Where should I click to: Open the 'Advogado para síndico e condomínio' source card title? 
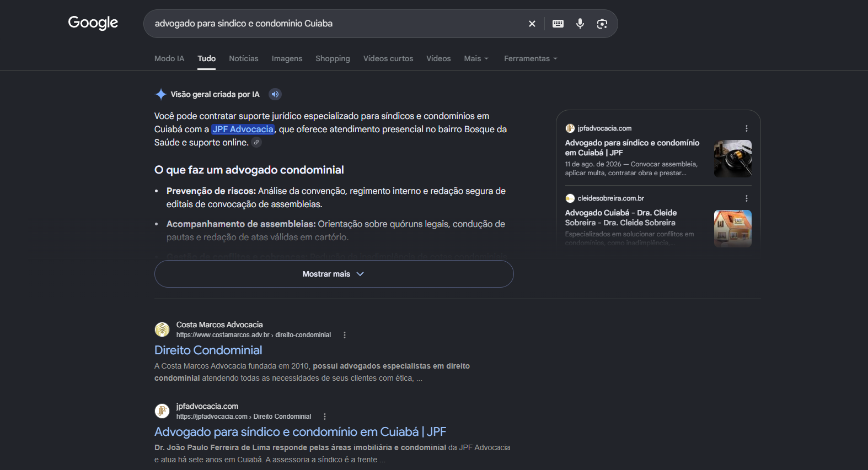tap(632, 148)
